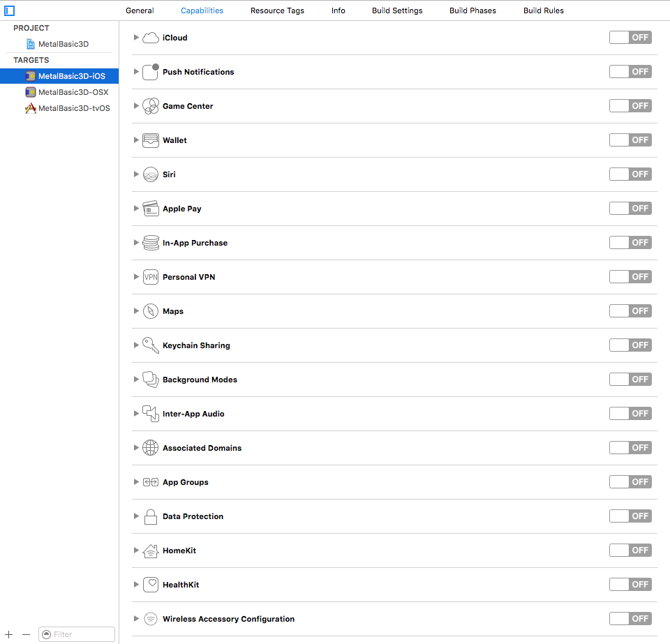670x644 pixels.
Task: Click the iCloud capability icon
Action: click(x=150, y=37)
